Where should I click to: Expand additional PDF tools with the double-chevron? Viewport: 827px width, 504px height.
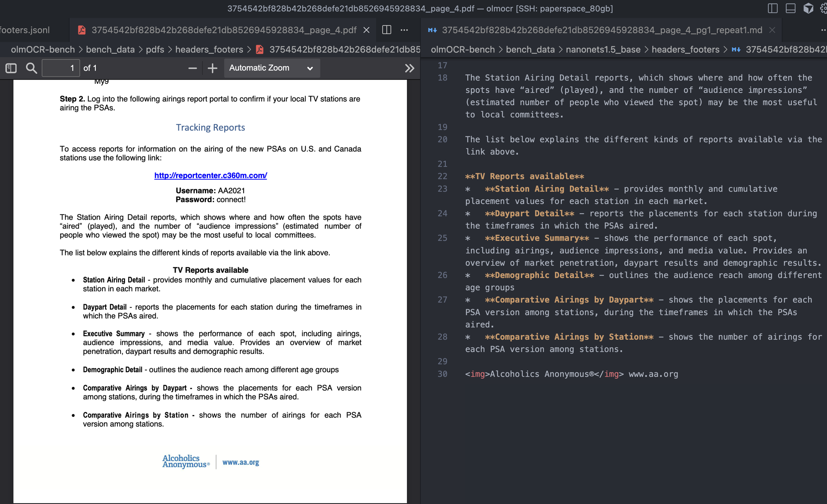click(x=409, y=68)
